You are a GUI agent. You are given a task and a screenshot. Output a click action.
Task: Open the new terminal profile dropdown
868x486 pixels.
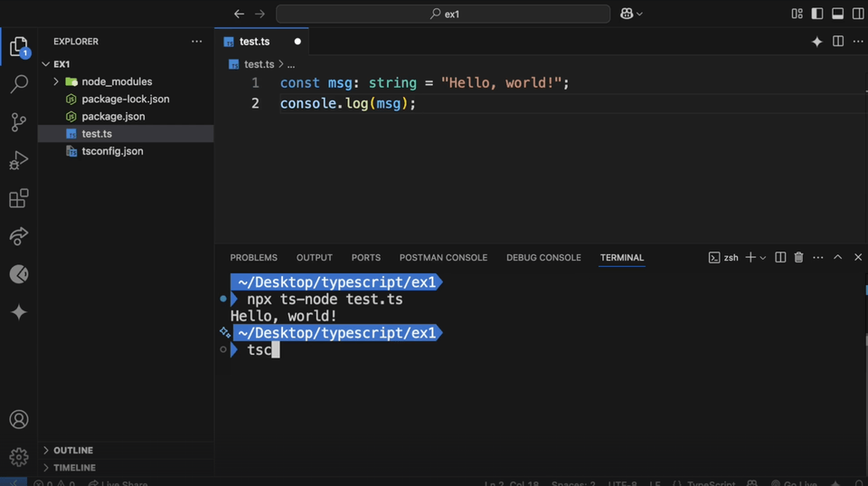[763, 258]
